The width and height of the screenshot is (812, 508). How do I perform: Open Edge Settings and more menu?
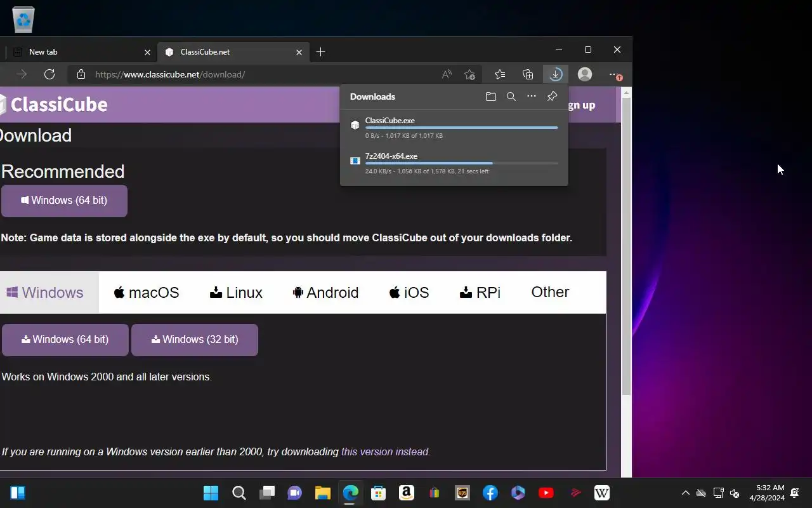[x=614, y=74]
